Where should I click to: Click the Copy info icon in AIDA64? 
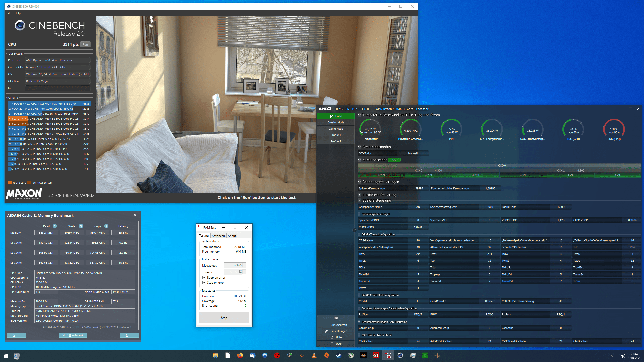[x=106, y=226]
